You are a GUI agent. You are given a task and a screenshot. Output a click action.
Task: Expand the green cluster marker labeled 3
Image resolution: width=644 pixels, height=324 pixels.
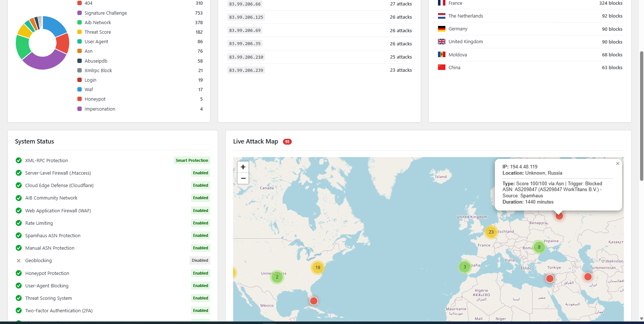[x=465, y=267]
